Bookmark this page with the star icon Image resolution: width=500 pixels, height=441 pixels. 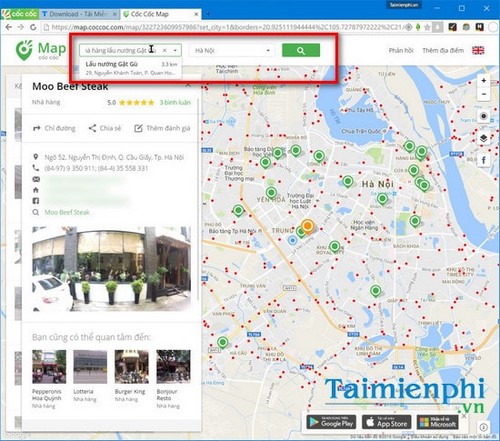point(427,27)
